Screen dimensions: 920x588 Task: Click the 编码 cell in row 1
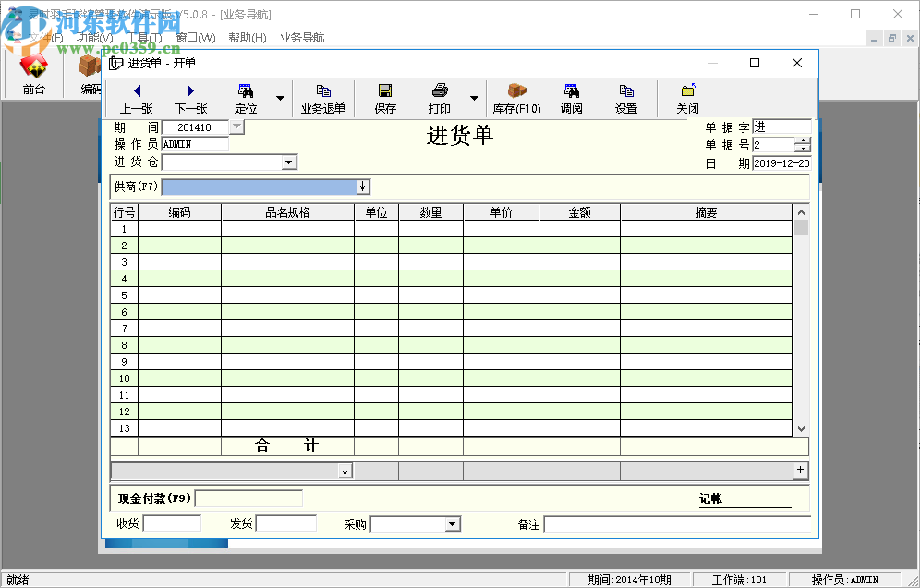click(179, 229)
